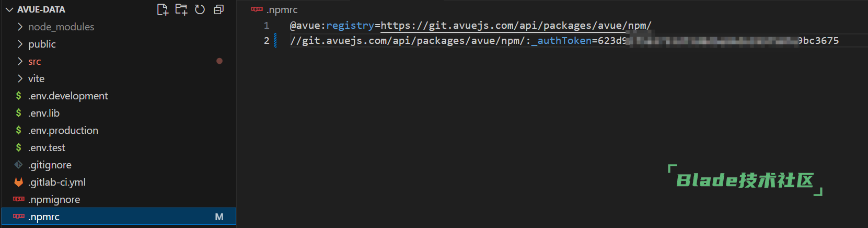This screenshot has width=868, height=228.
Task: Click line number 2 in the editor gutter
Action: [x=267, y=40]
